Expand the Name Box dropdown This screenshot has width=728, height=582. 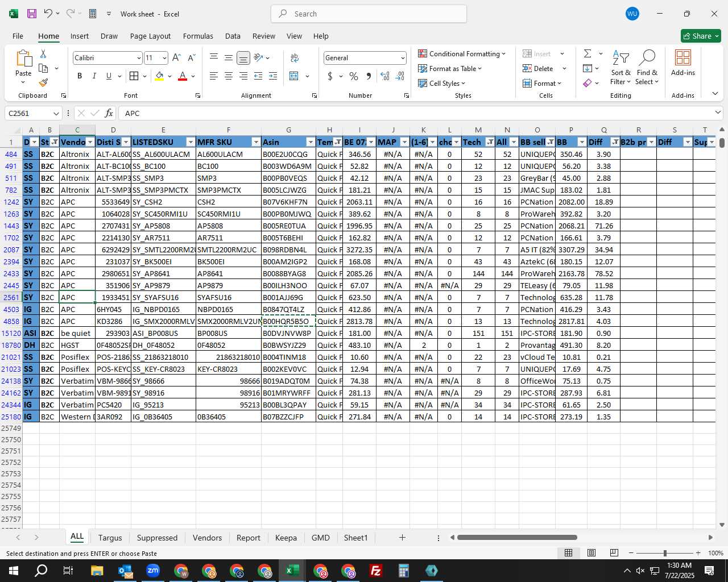[56, 113]
